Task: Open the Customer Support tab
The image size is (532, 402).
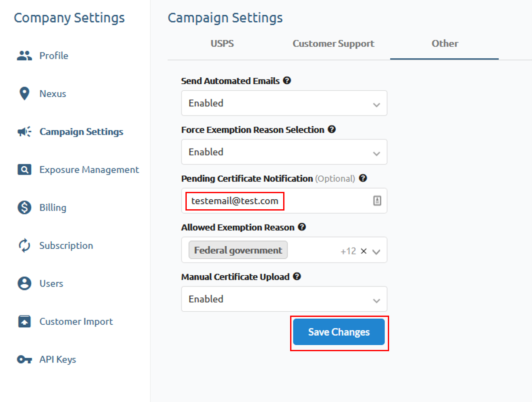Action: point(333,43)
